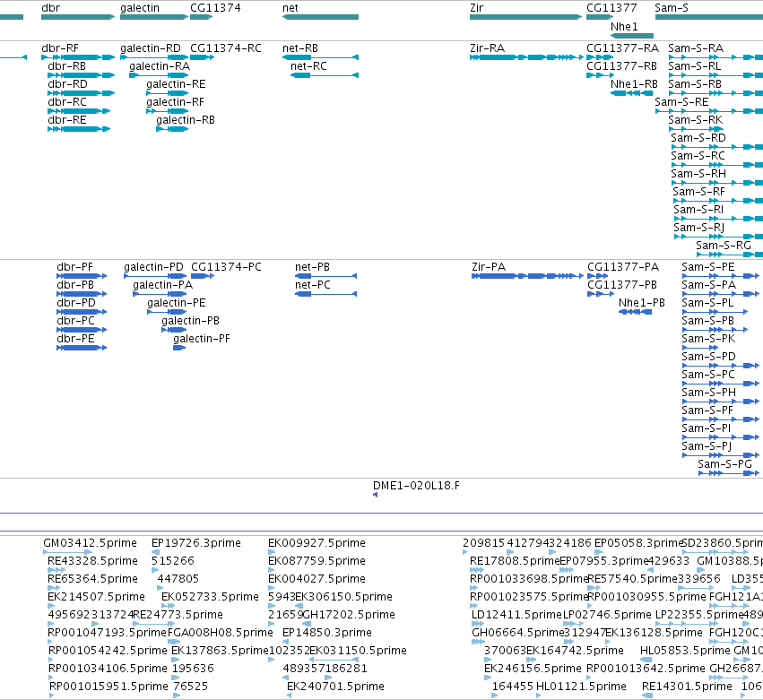Select transcript Sam-S-RK
The width and height of the screenshot is (763, 700).
coord(696,129)
